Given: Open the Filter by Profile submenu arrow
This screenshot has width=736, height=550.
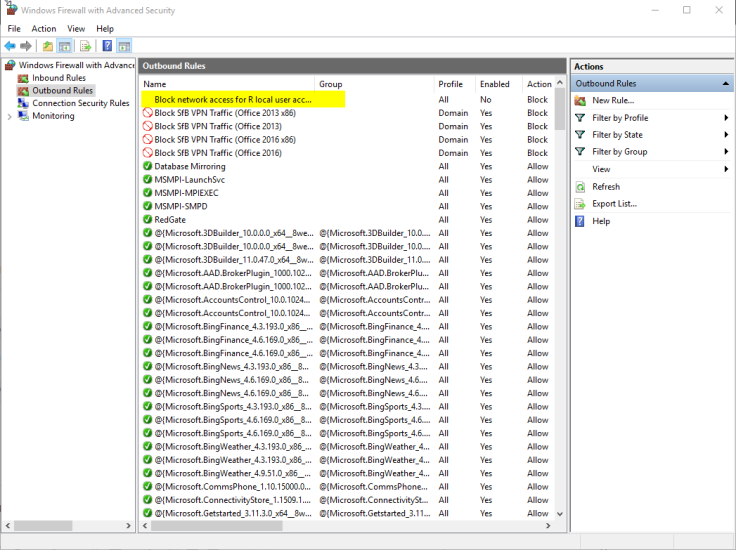Looking at the screenshot, I should tap(726, 118).
